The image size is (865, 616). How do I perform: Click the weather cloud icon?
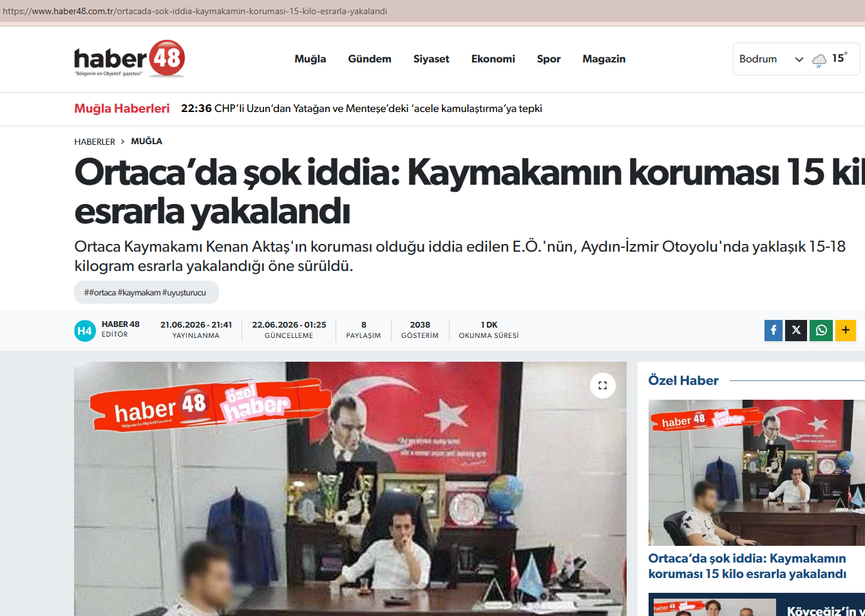tap(819, 60)
